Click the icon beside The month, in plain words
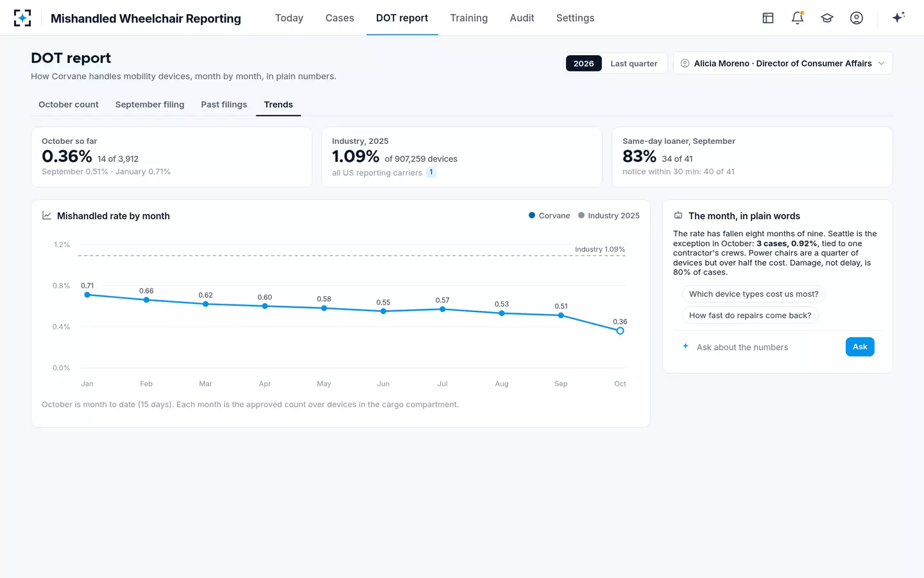 [678, 216]
